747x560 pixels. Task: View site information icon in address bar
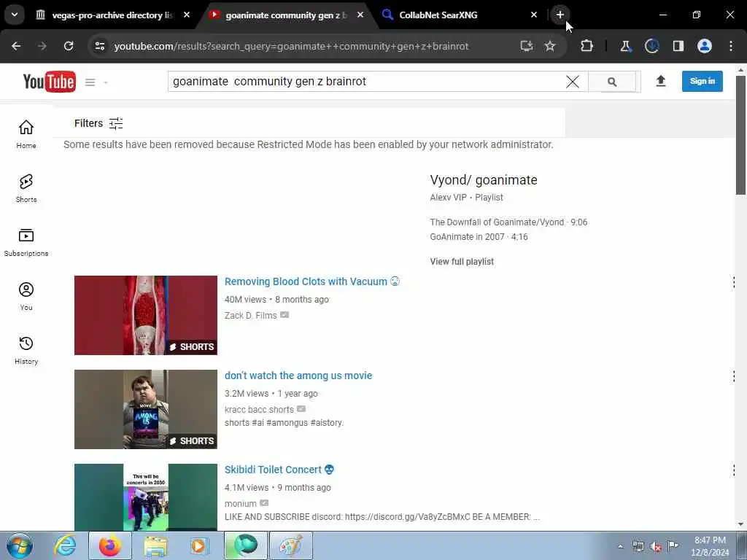pyautogui.click(x=99, y=46)
